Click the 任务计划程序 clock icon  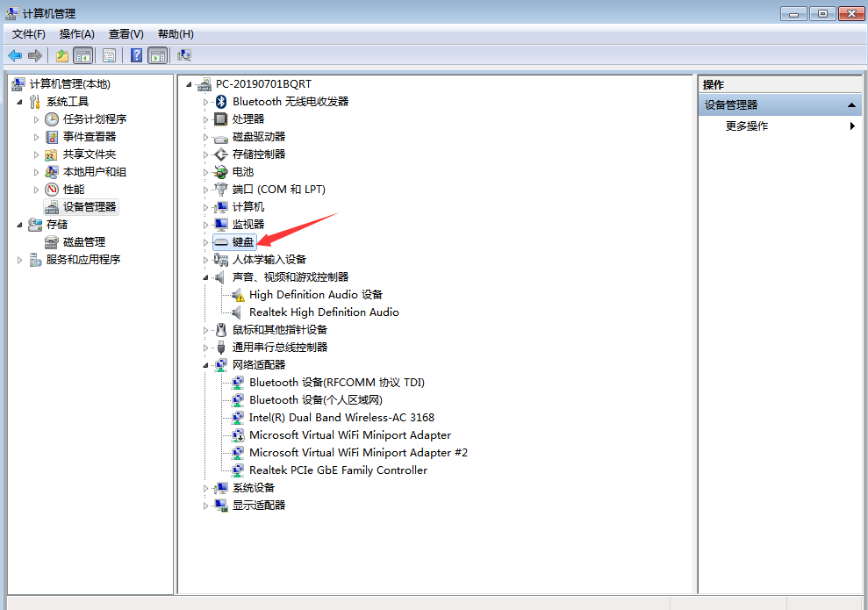(52, 119)
